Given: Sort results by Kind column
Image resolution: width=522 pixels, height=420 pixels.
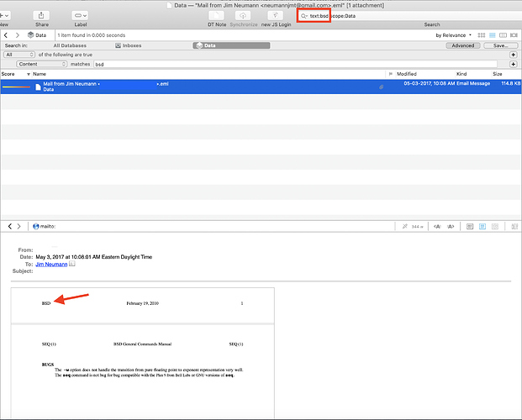Looking at the screenshot, I should tap(461, 74).
